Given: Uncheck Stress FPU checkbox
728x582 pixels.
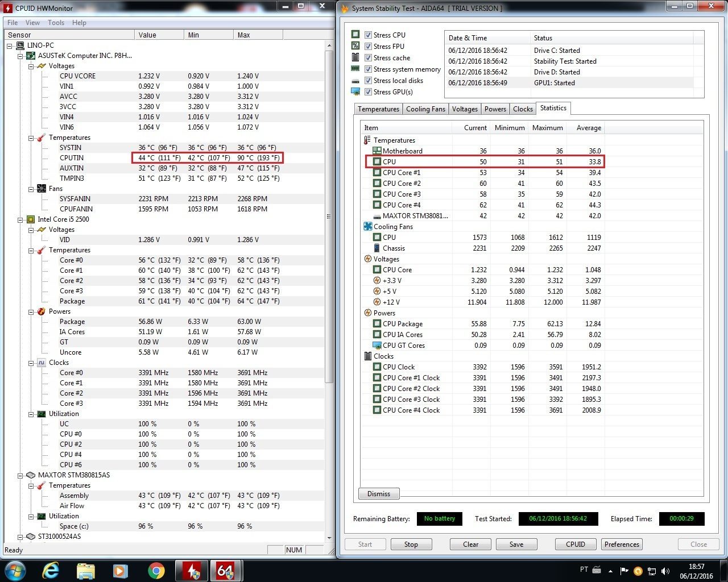Looking at the screenshot, I should pyautogui.click(x=368, y=46).
